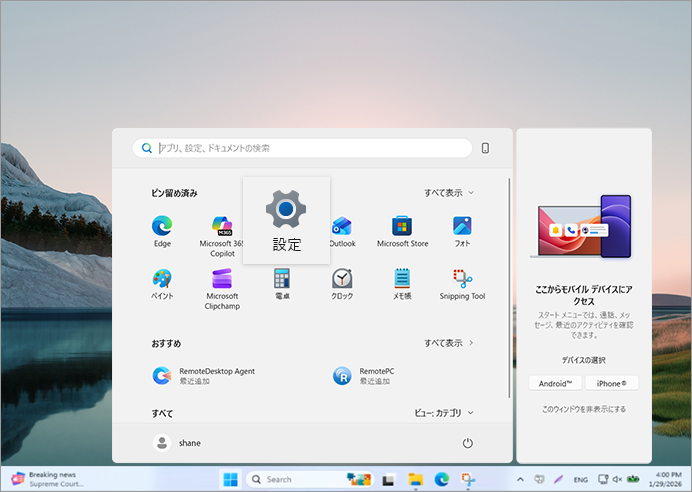Select iPhone device button

[x=611, y=383]
